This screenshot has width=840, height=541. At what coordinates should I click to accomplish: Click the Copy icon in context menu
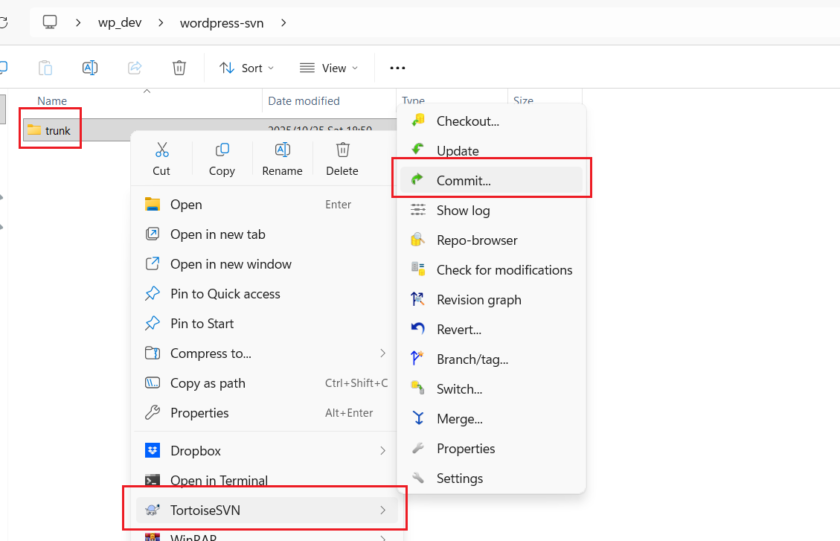pos(222,150)
